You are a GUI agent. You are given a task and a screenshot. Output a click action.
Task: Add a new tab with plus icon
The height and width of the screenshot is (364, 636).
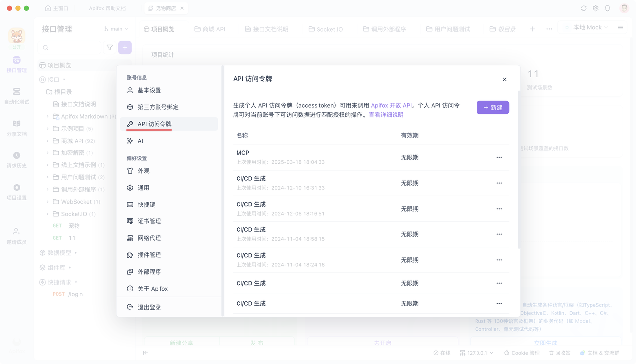tap(532, 29)
